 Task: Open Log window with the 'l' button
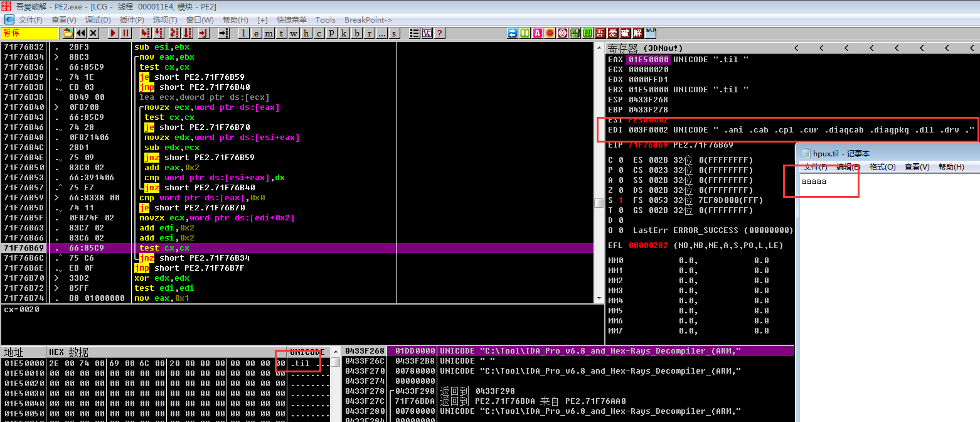243,33
